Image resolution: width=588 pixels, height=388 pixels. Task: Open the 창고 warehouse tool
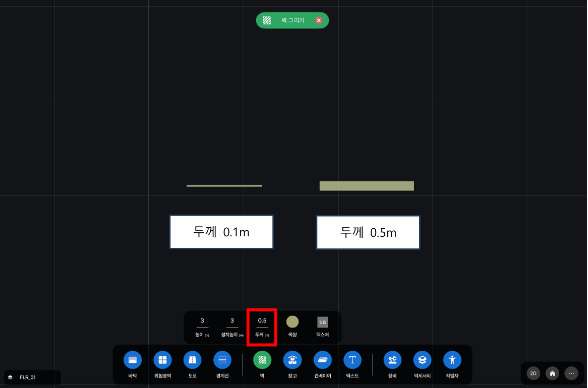(292, 360)
